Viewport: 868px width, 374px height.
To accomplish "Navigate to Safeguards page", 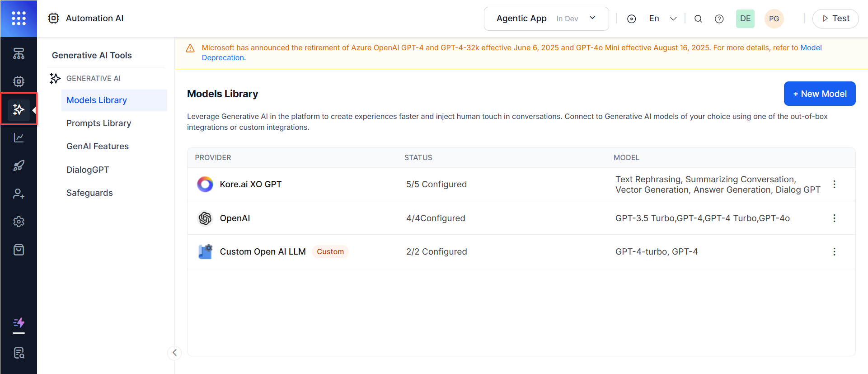I will [89, 193].
